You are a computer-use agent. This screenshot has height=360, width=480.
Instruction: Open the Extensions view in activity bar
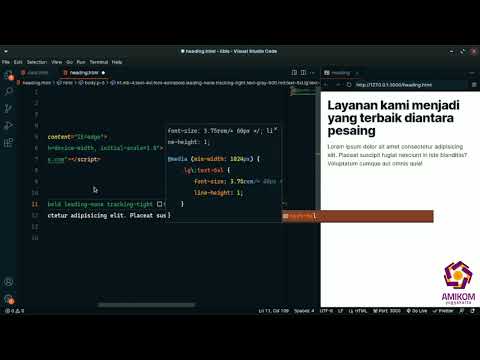click(9, 143)
